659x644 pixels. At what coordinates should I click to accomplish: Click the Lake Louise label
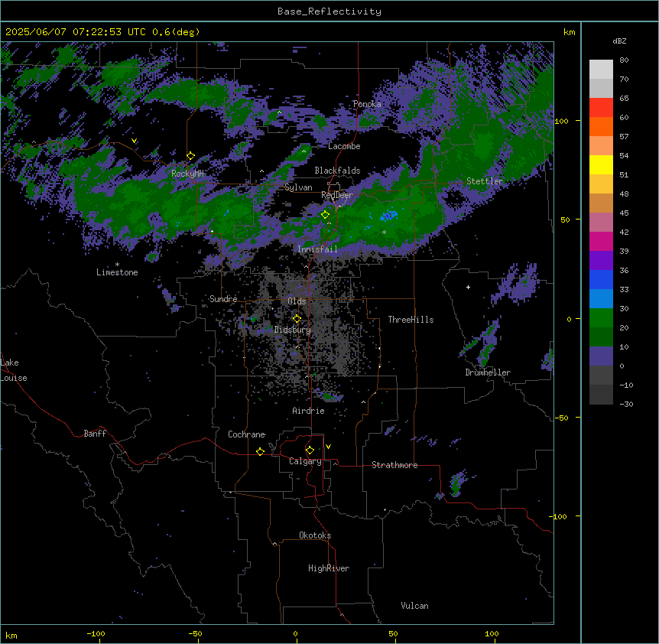pyautogui.click(x=14, y=370)
